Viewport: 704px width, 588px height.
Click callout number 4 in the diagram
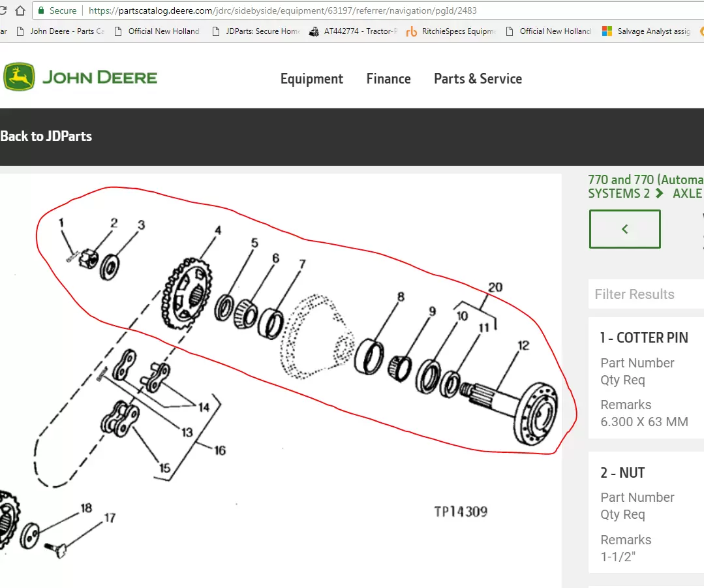pos(218,230)
